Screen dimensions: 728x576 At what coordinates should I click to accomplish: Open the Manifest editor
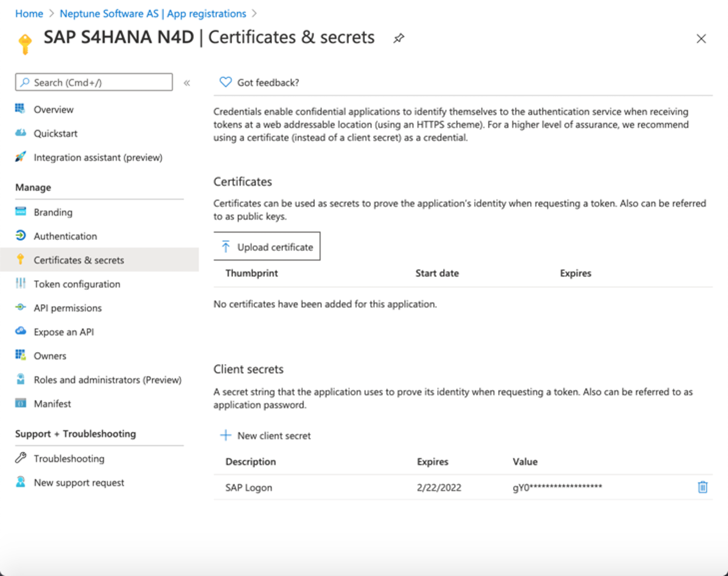[x=53, y=404]
